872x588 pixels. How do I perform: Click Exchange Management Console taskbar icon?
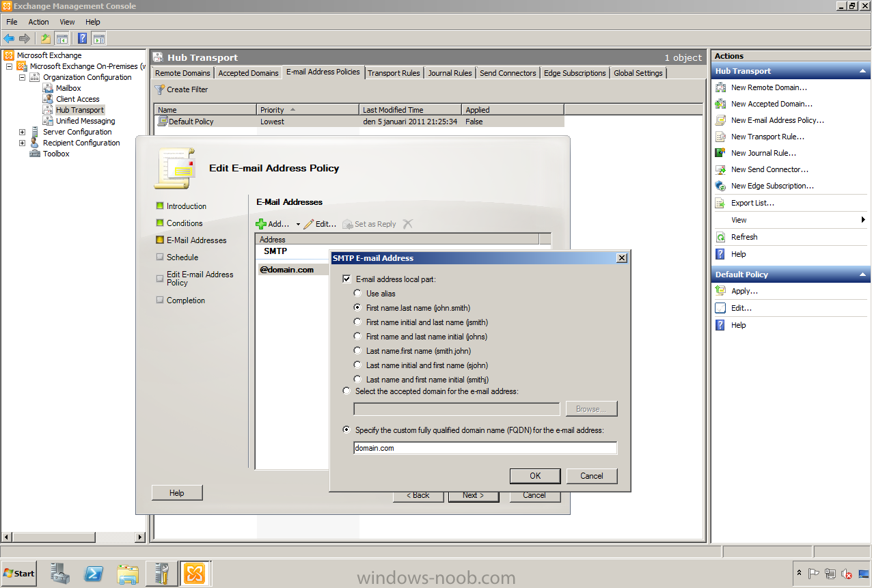click(x=195, y=574)
